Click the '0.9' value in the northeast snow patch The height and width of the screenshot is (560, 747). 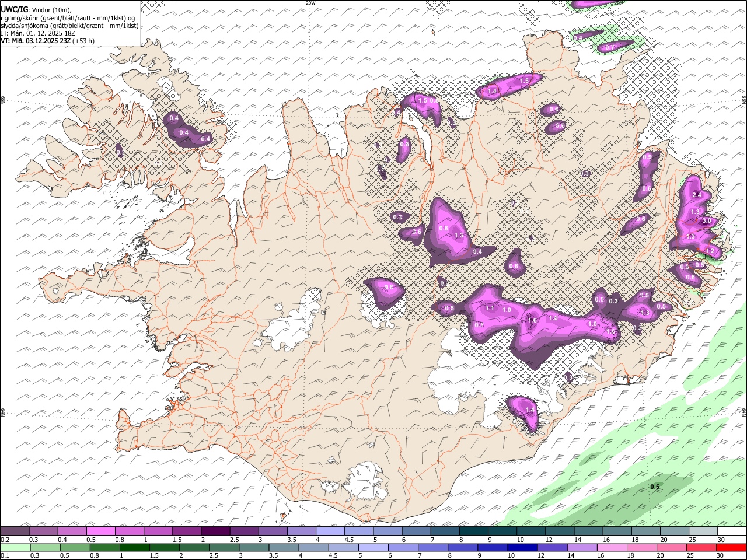[647, 157]
